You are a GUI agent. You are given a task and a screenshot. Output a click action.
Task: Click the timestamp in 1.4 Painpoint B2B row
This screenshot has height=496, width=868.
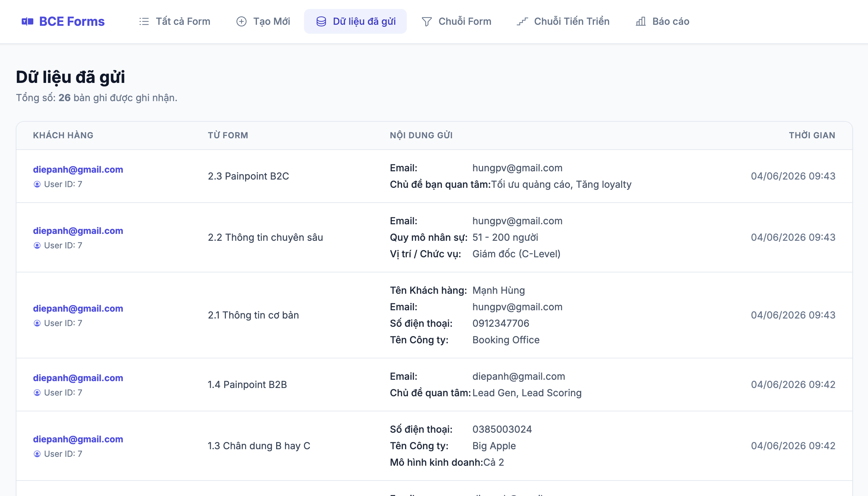coord(793,385)
